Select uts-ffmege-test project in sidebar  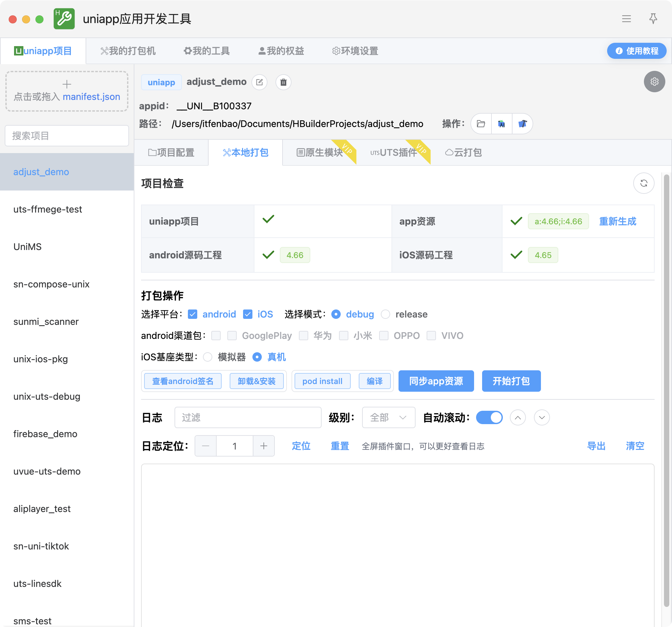[x=67, y=209]
